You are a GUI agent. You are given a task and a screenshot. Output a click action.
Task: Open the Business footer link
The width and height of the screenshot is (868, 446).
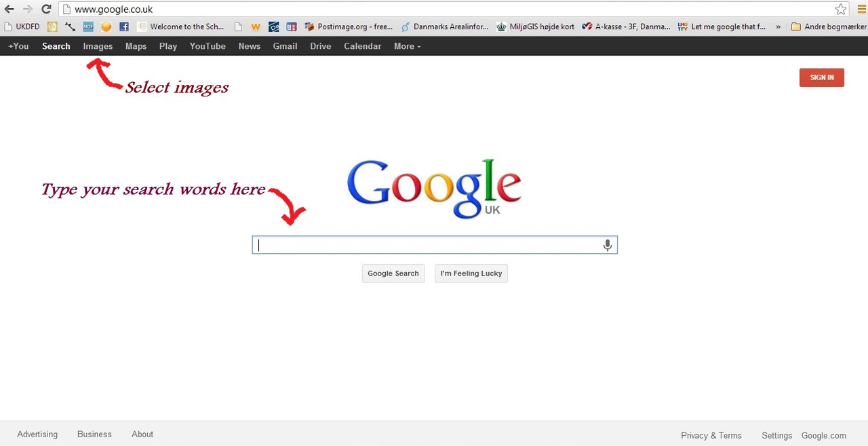tap(94, 434)
